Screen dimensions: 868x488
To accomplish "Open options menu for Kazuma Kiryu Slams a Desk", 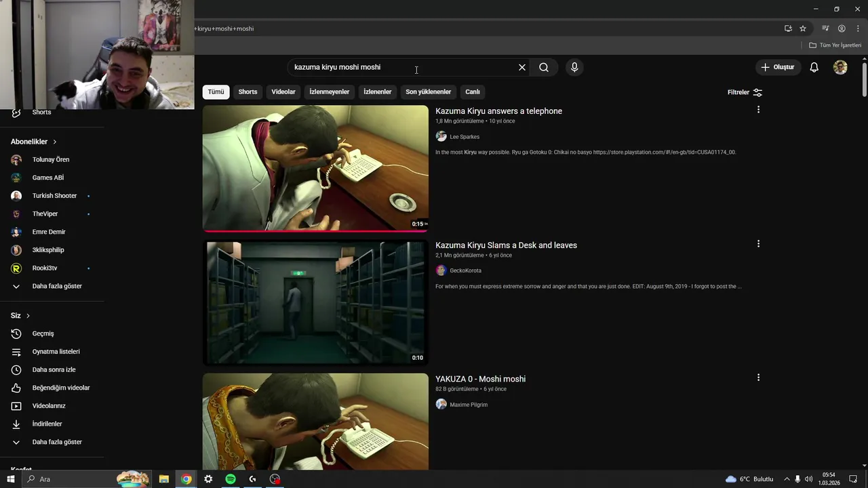I will 758,244.
